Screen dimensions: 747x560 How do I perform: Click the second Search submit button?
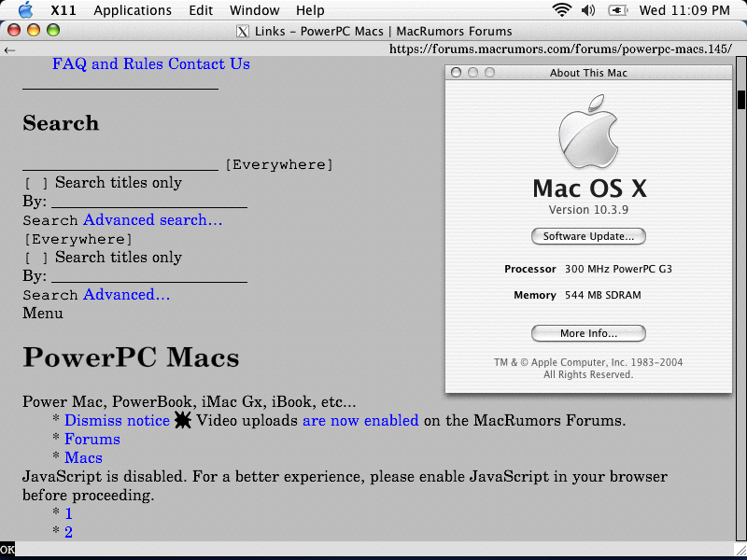[x=50, y=295]
